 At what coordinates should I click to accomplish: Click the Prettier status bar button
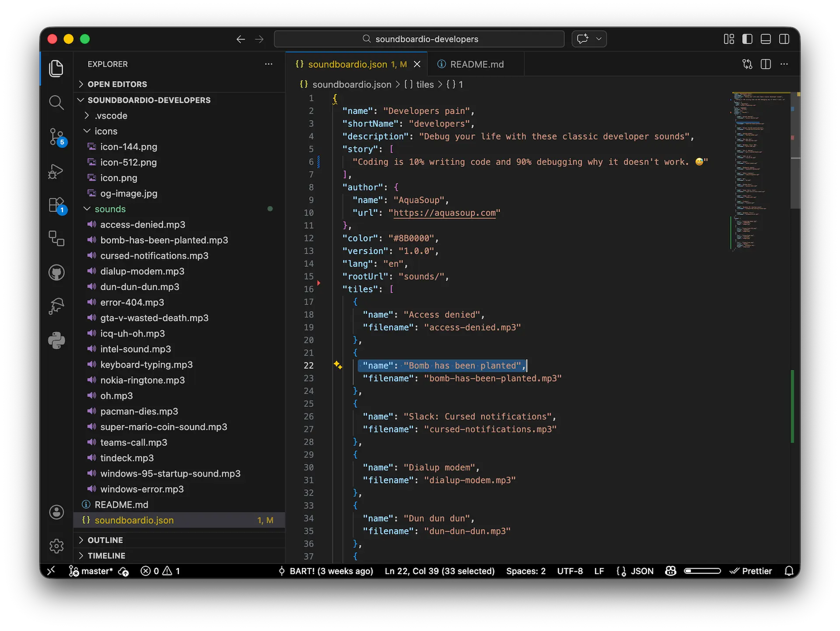[x=751, y=571]
